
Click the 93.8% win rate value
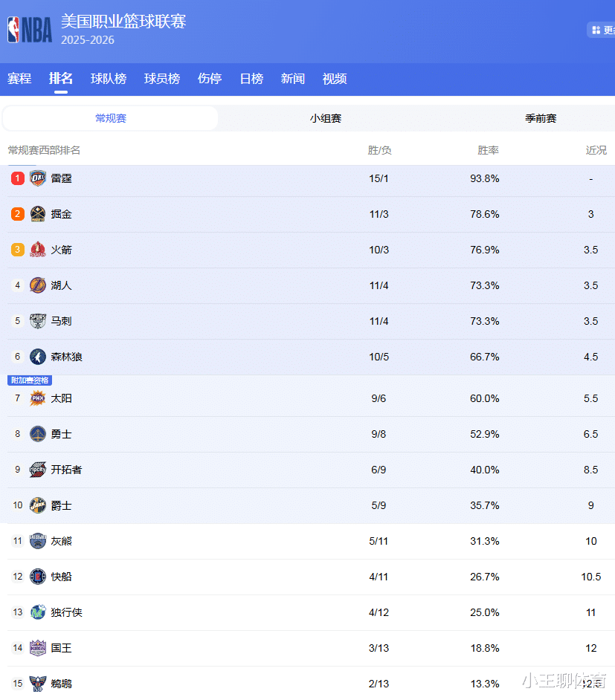(x=485, y=178)
